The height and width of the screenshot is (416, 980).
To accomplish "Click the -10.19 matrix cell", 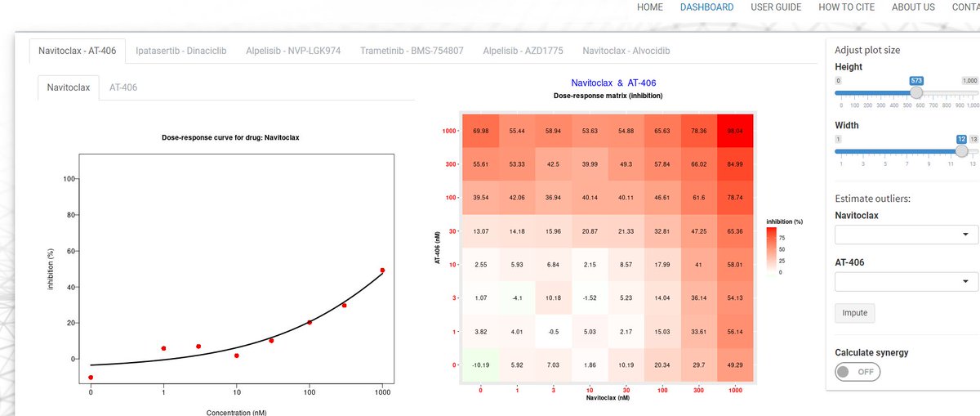I will coord(481,365).
